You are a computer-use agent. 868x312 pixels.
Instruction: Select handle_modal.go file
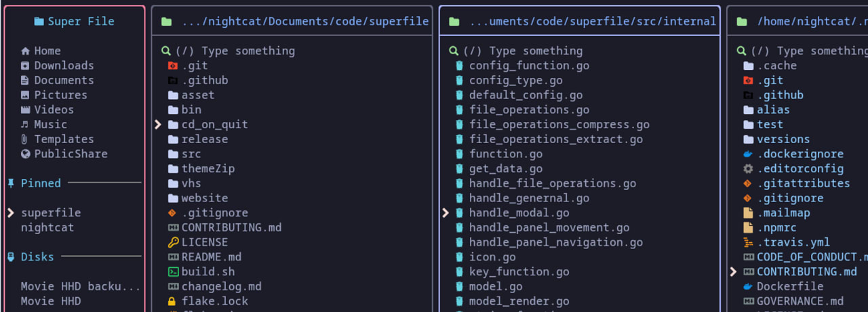pyautogui.click(x=519, y=213)
